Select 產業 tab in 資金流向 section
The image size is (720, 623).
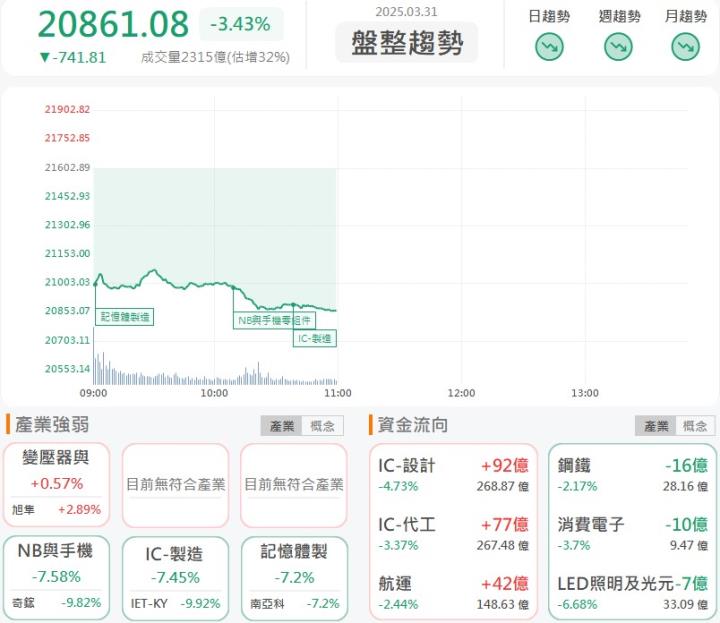(x=656, y=426)
